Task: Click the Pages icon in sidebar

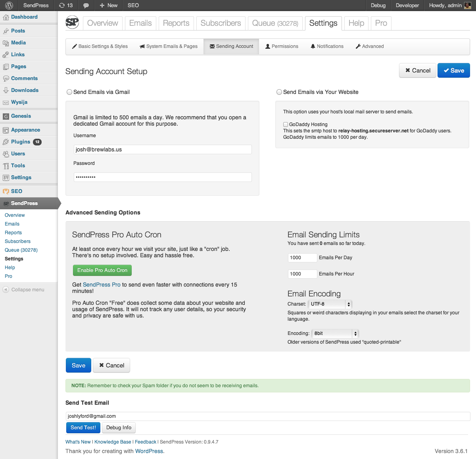Action: (x=6, y=67)
